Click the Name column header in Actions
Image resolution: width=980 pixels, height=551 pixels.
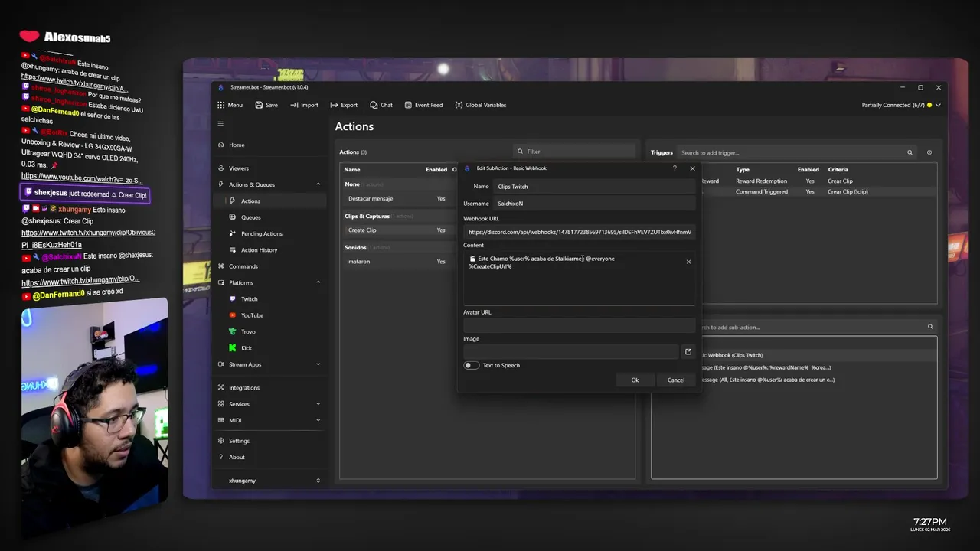352,169
